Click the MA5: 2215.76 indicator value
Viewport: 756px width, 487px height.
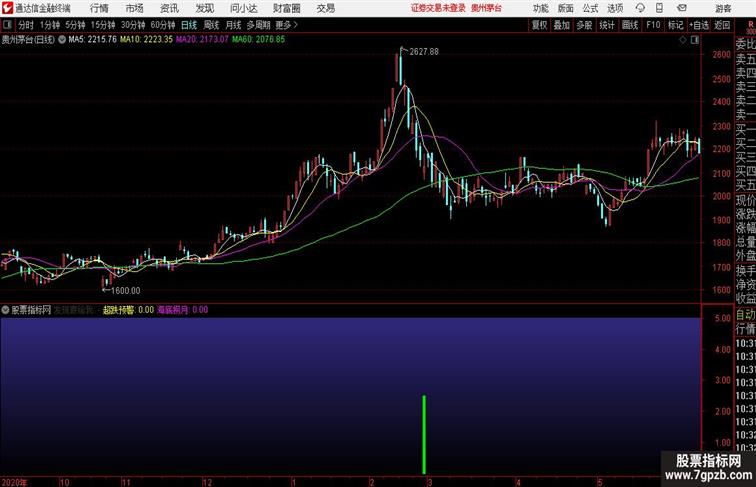(x=93, y=40)
